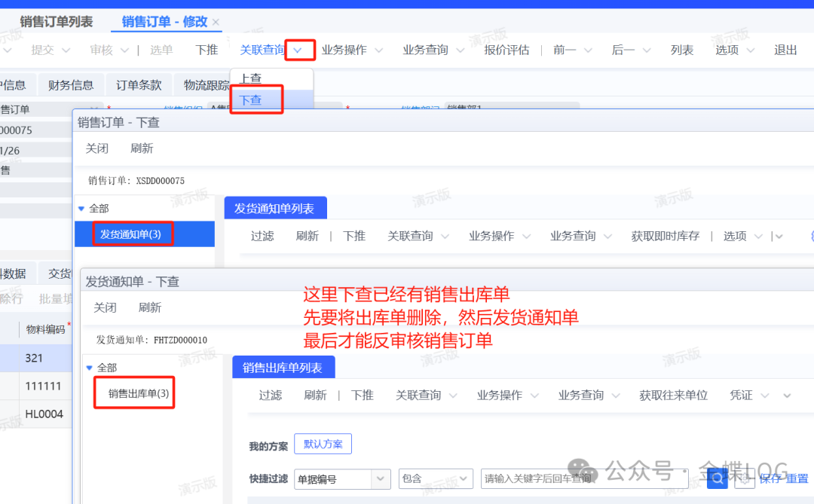Select 下查 from the 关联查询 menu
Image resolution: width=814 pixels, height=504 pixels.
251,100
